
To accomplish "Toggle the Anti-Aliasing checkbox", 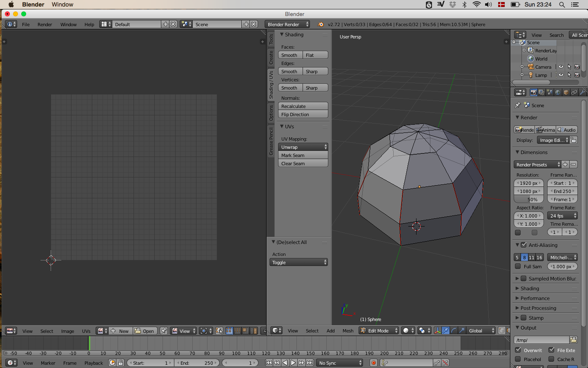I will point(523,245).
